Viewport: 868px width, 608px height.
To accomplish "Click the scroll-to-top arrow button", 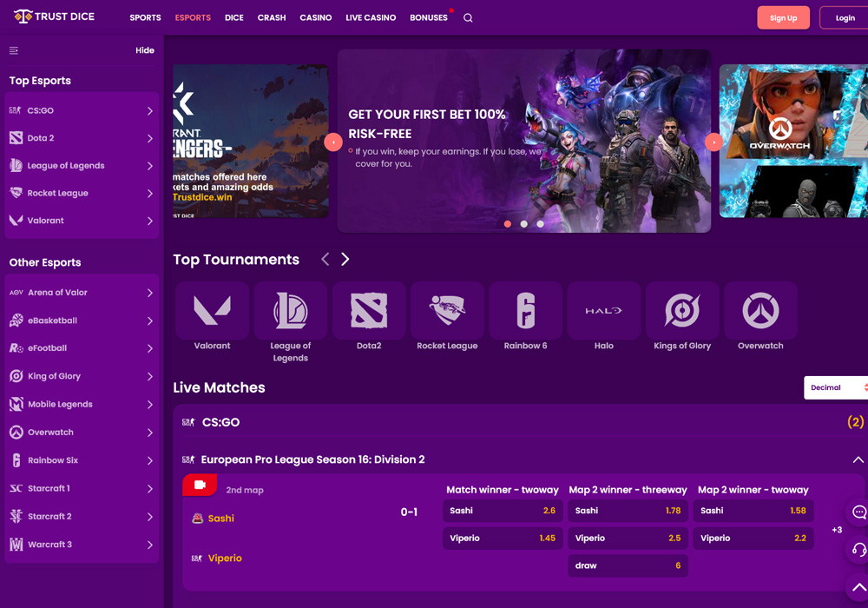I will (858, 587).
